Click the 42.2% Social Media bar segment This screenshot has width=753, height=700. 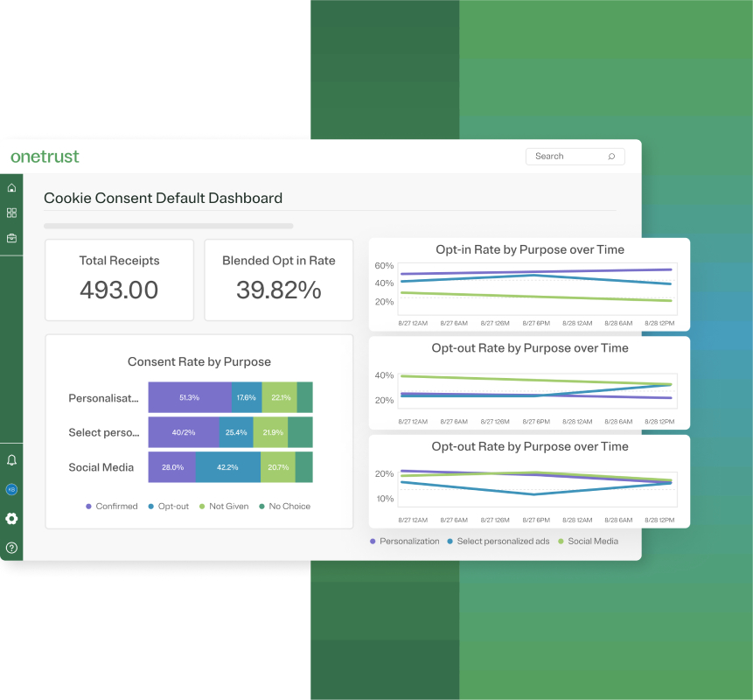228,467
